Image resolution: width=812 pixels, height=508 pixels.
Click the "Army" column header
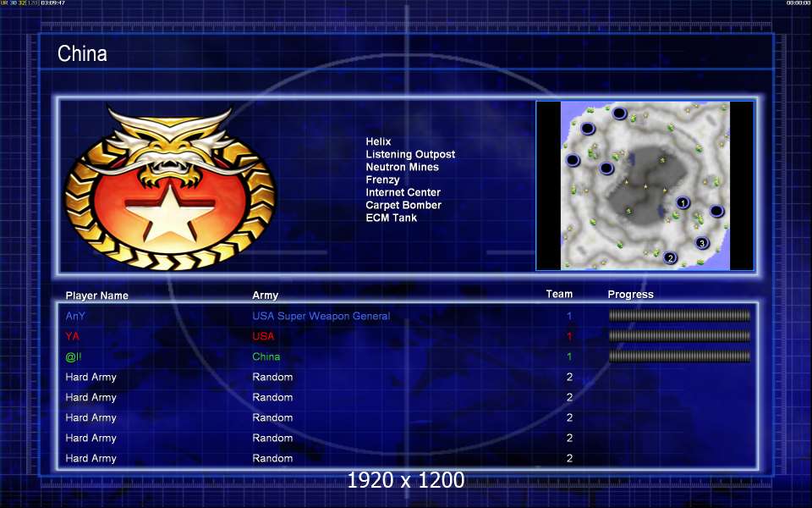click(265, 295)
